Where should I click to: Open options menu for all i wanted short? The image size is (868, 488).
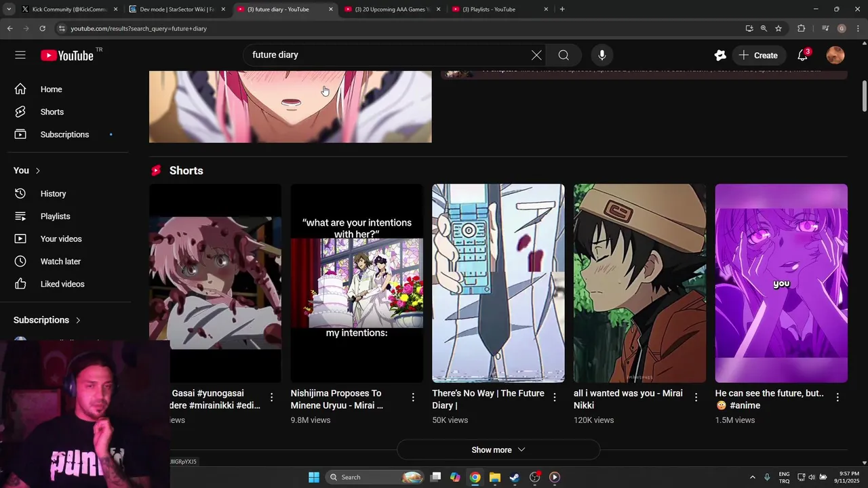[x=696, y=397]
